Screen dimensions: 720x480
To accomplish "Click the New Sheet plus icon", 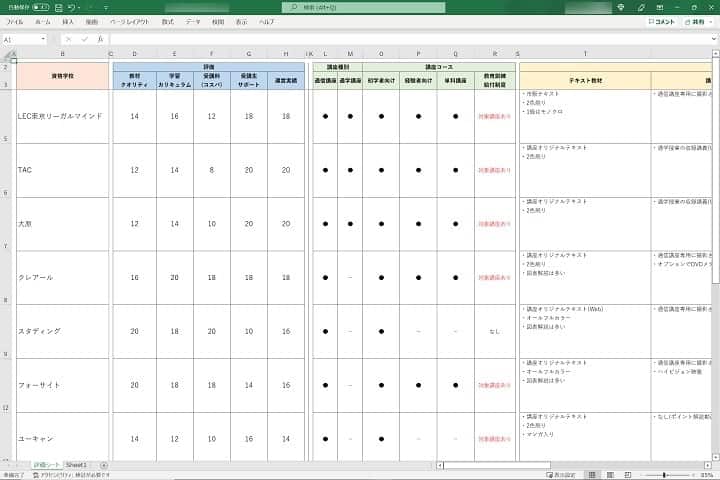I will tap(104, 465).
